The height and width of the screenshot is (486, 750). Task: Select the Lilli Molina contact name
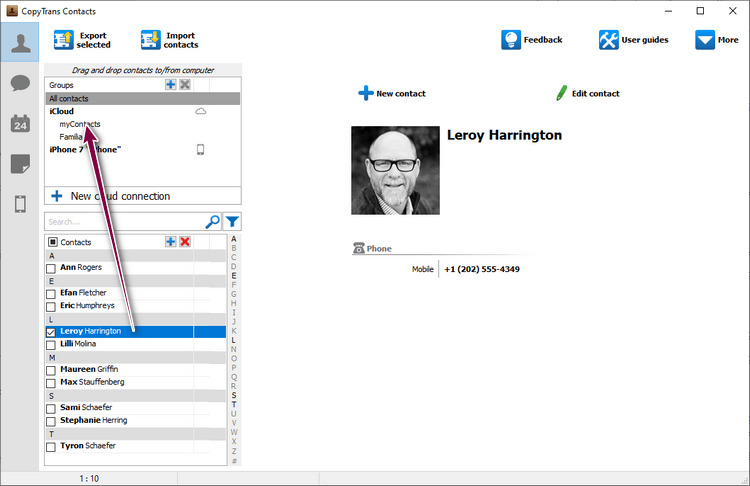pyautogui.click(x=78, y=343)
